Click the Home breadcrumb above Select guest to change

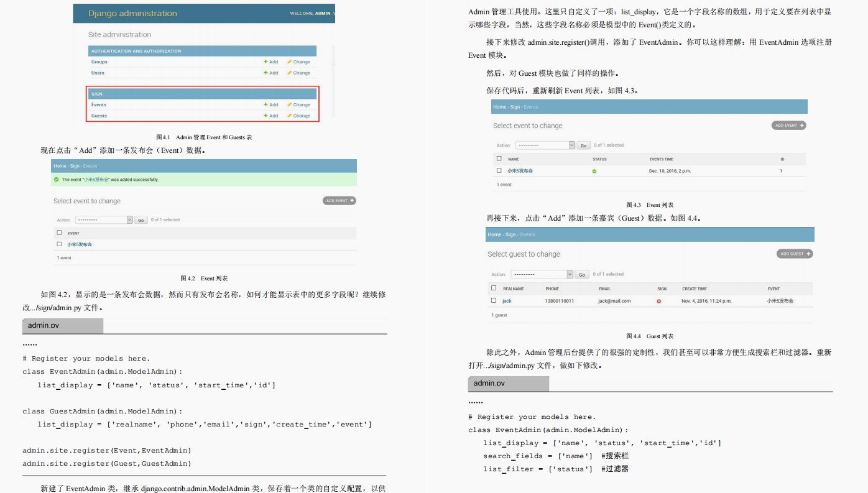tap(494, 234)
